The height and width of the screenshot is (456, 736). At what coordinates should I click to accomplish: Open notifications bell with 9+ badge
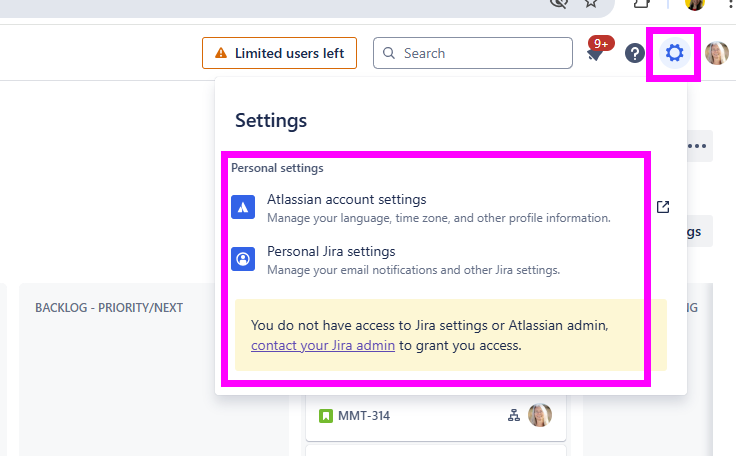[x=598, y=51]
